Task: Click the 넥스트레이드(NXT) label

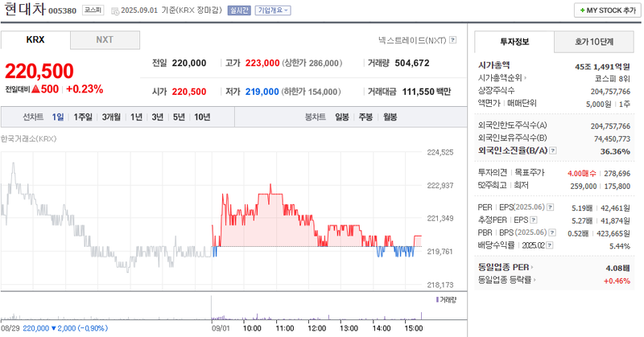Action: pyautogui.click(x=412, y=40)
